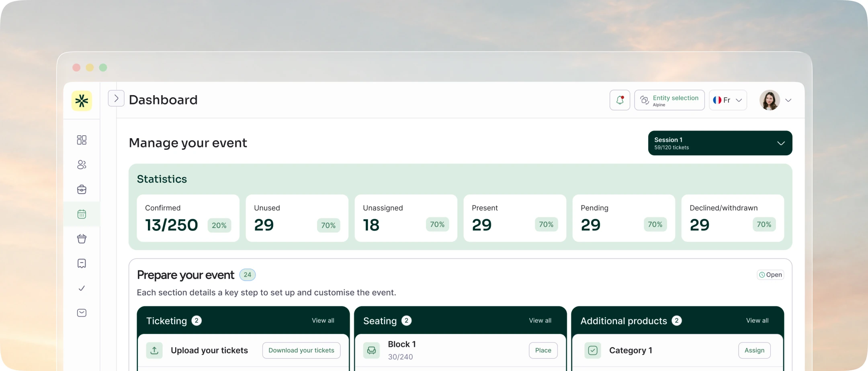Open the bookmark note icon in sidebar
This screenshot has height=371, width=868.
82,263
